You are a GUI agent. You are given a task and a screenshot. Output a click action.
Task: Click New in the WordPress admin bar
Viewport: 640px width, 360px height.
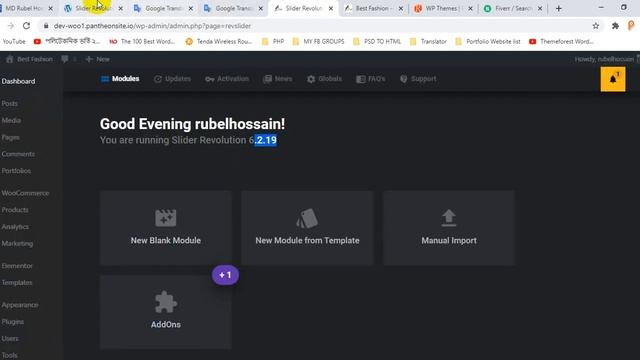(98, 59)
